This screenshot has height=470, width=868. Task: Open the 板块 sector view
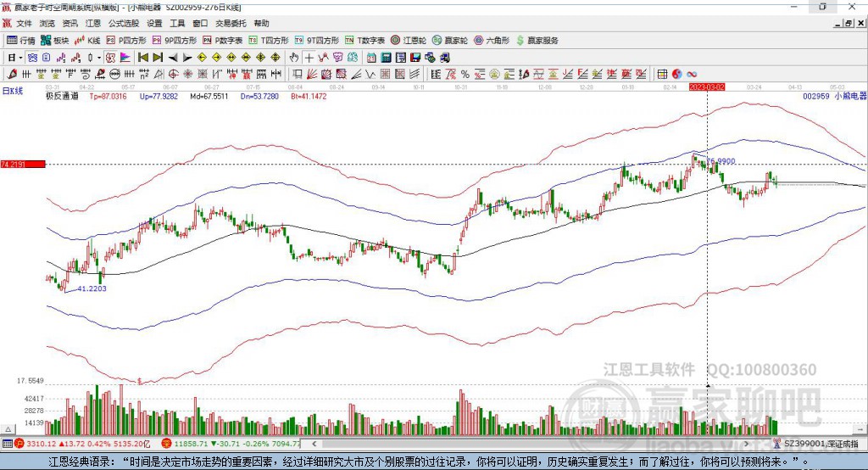pos(55,41)
